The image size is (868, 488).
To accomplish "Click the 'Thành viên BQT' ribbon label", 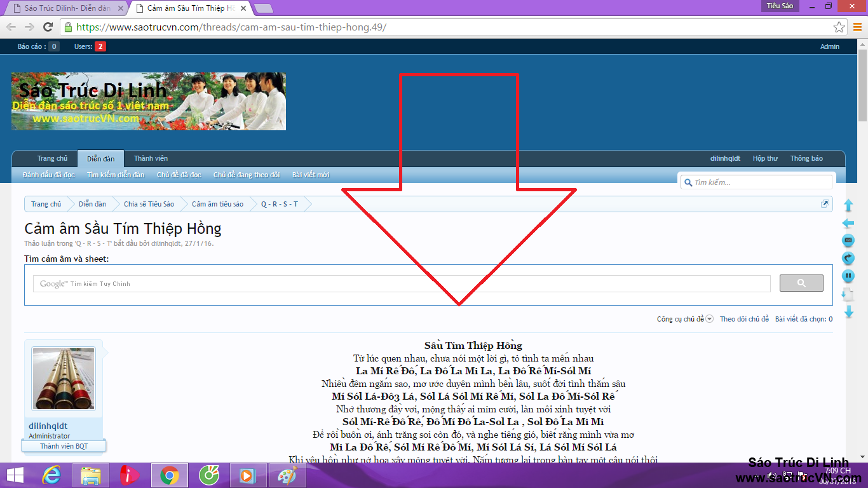I will coord(64,446).
